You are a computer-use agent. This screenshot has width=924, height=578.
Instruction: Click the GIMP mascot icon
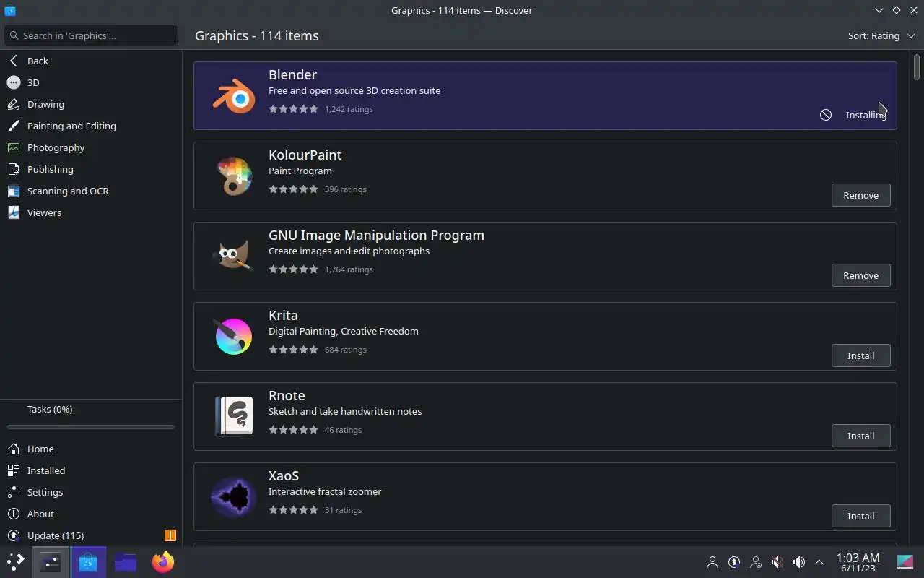coord(234,256)
